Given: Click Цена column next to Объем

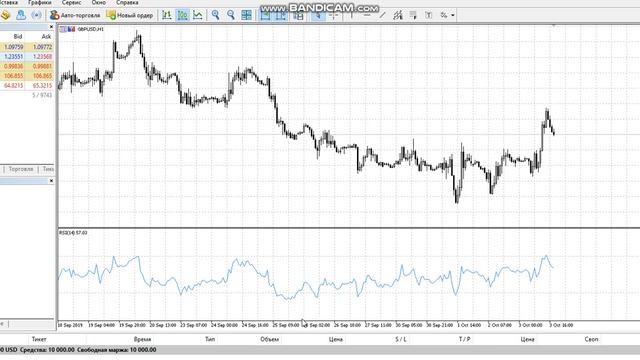Looking at the screenshot, I should 336,339.
